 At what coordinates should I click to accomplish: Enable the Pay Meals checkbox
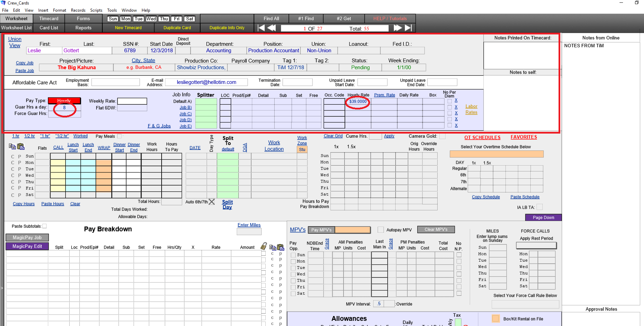pos(119,136)
